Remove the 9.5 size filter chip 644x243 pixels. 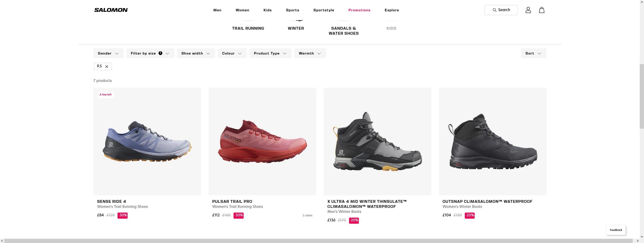tap(107, 66)
